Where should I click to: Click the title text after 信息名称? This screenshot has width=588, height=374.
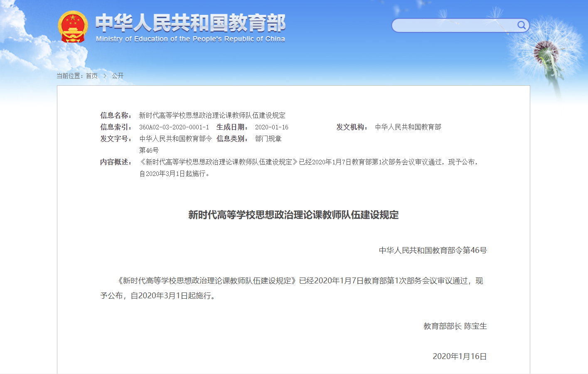pos(212,115)
